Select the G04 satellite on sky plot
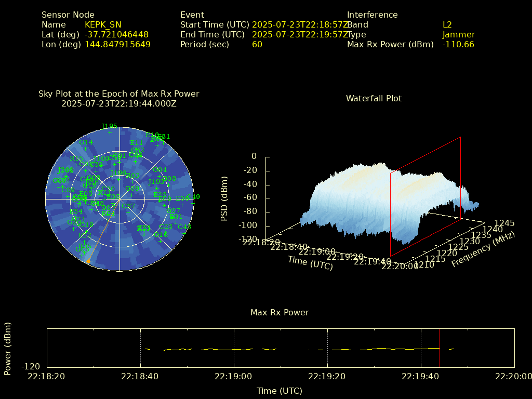 [160, 176]
